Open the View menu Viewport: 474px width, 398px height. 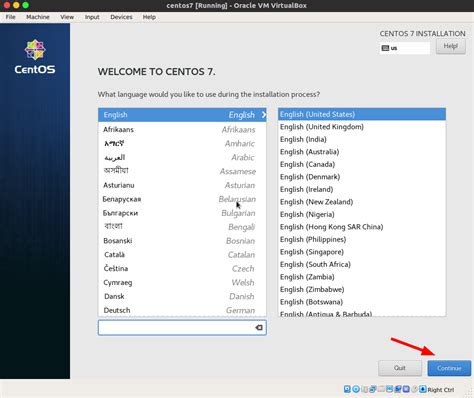67,17
